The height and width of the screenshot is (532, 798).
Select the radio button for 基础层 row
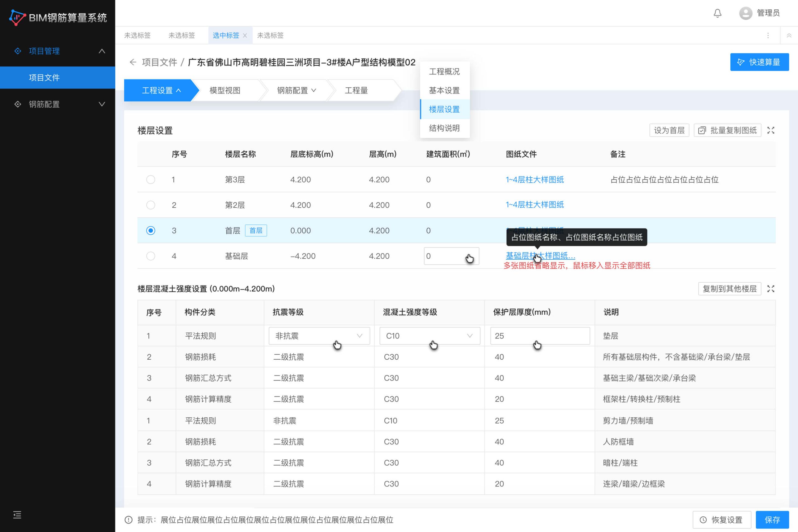point(151,256)
